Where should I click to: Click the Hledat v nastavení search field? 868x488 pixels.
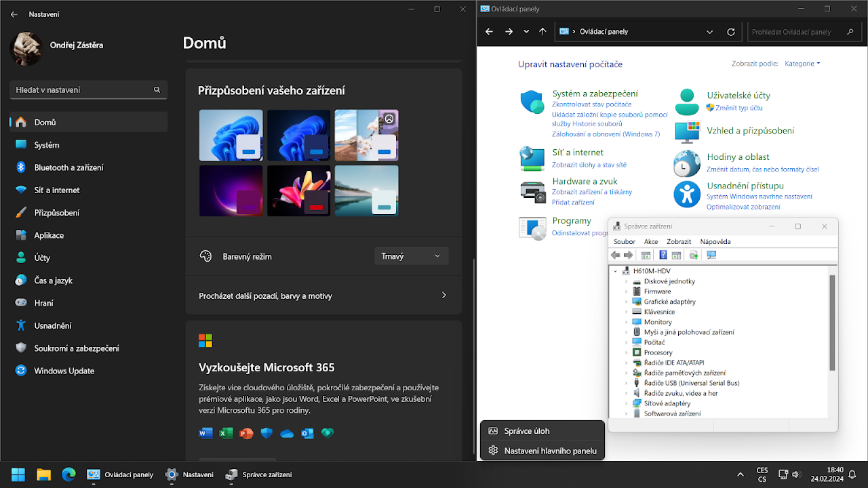88,89
